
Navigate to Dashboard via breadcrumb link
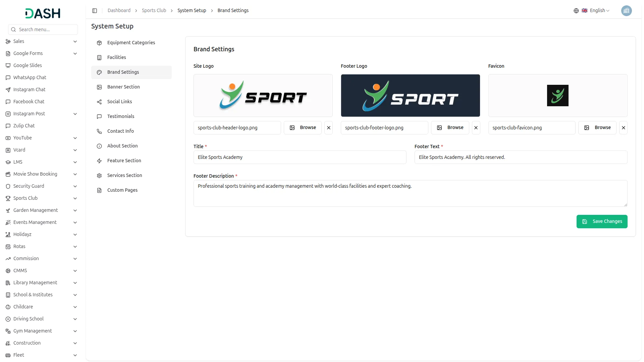(x=119, y=10)
